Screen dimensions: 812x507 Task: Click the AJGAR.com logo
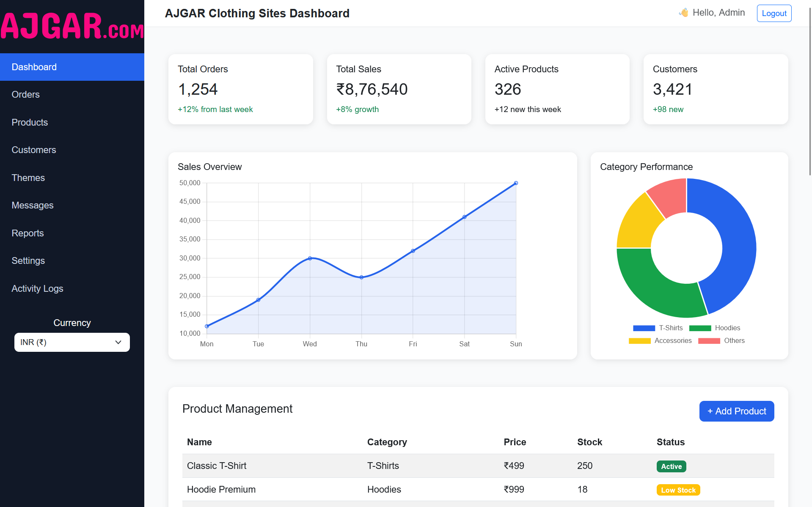tap(72, 26)
